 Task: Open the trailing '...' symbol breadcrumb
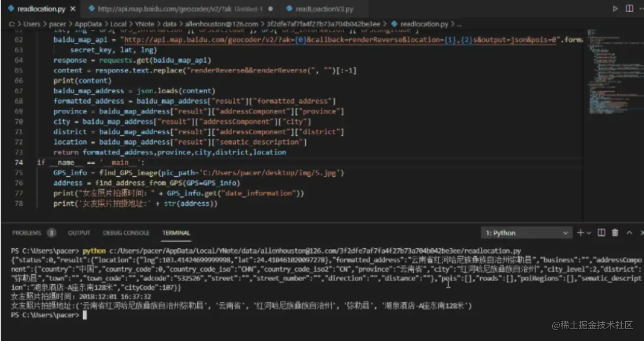pyautogui.click(x=459, y=24)
